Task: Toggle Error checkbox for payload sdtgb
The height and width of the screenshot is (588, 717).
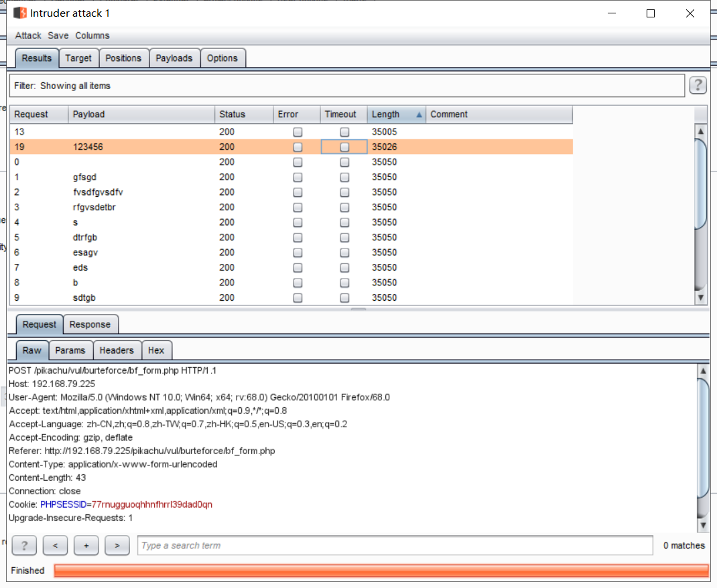Action: coord(298,298)
